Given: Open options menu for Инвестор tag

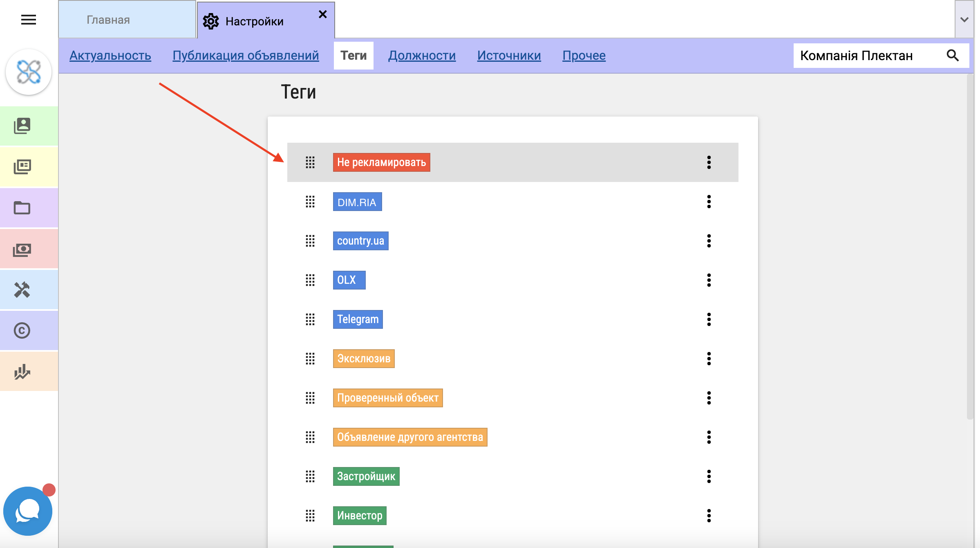Looking at the screenshot, I should point(709,516).
